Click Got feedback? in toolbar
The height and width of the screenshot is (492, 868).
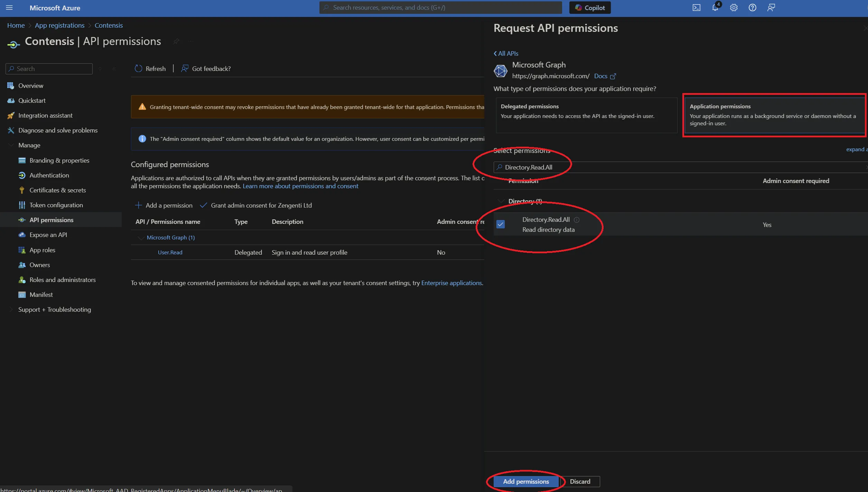pyautogui.click(x=206, y=69)
